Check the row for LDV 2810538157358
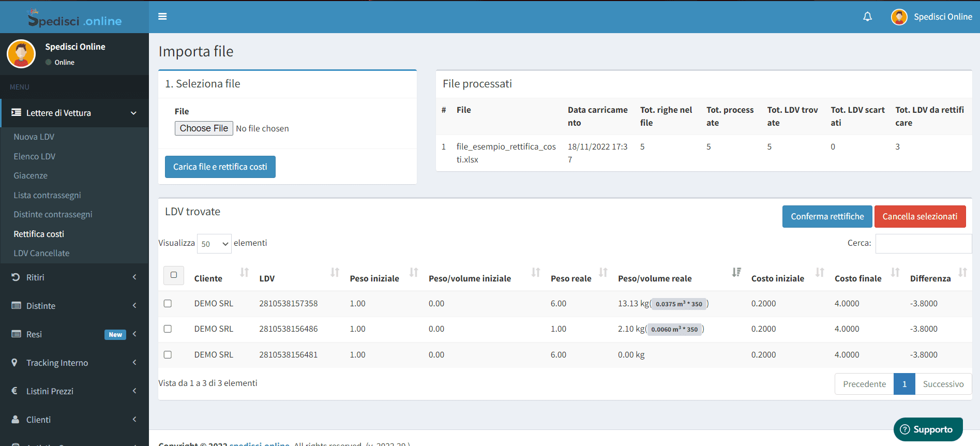This screenshot has width=980, height=446. click(x=168, y=304)
